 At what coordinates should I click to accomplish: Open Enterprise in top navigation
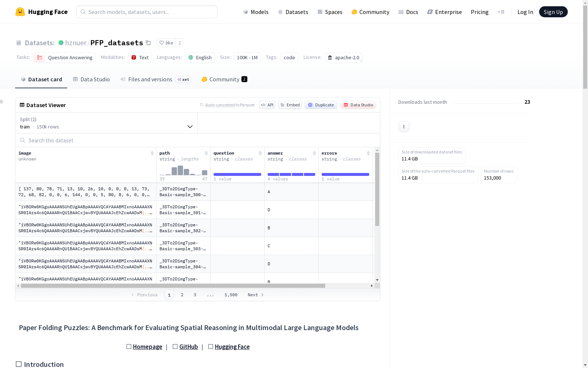click(445, 12)
